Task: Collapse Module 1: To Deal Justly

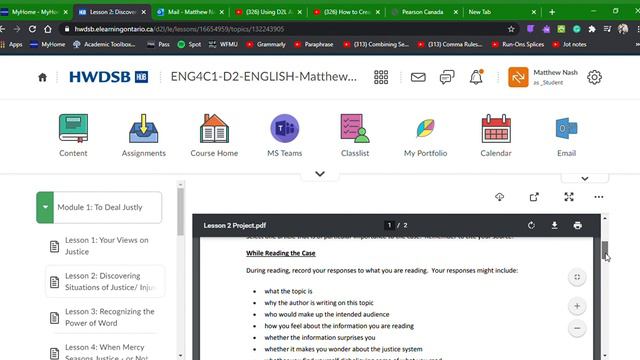Action: pos(45,207)
